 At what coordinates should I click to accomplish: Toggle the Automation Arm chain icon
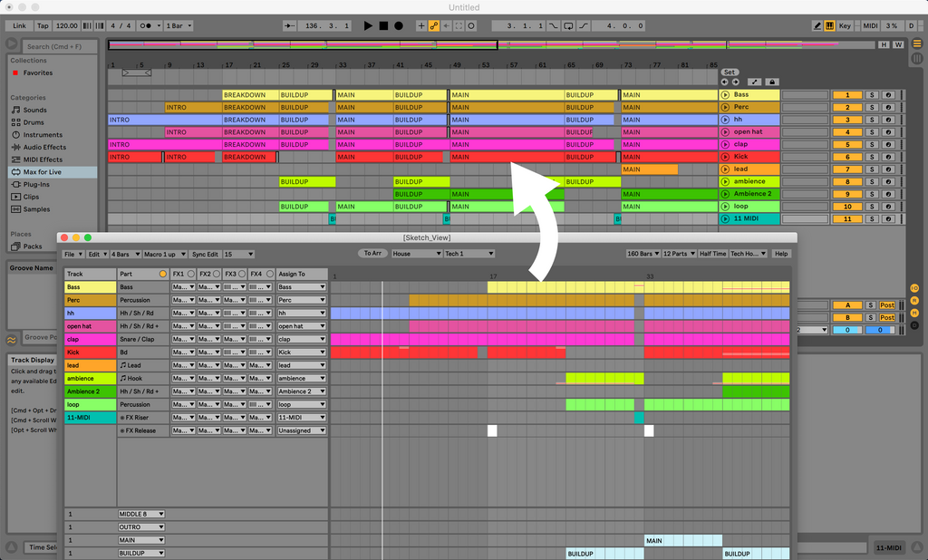pos(434,25)
